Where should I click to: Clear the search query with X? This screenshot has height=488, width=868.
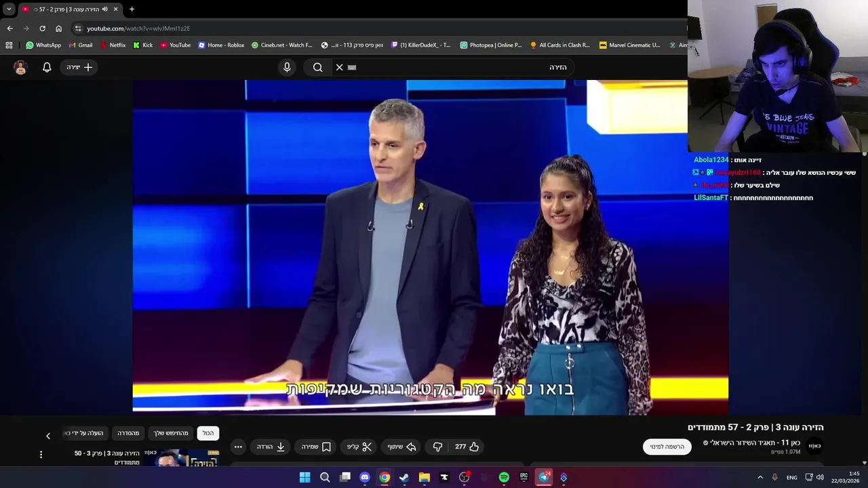tap(340, 67)
